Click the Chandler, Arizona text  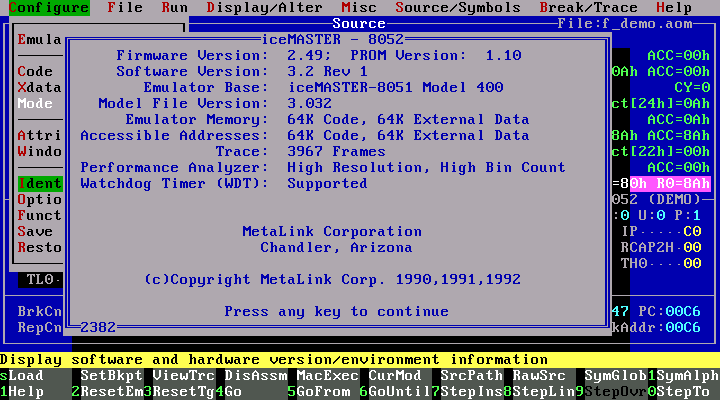[337, 248]
